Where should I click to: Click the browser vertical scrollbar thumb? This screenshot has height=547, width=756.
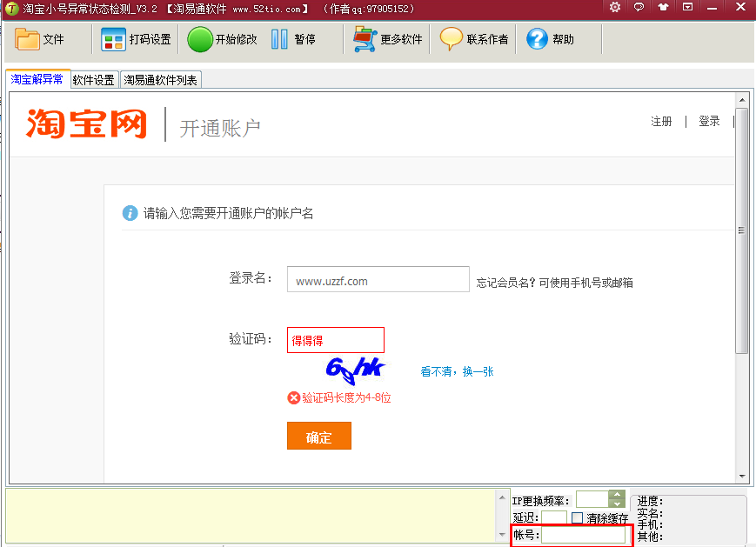pos(742,230)
